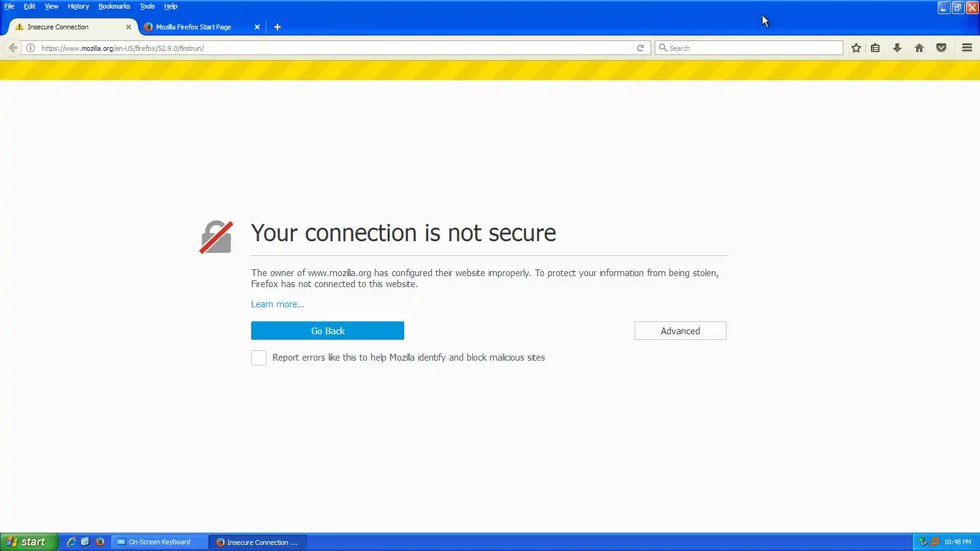Open a new tab with plus button
Viewport: 980px width, 551px height.
coord(277,27)
